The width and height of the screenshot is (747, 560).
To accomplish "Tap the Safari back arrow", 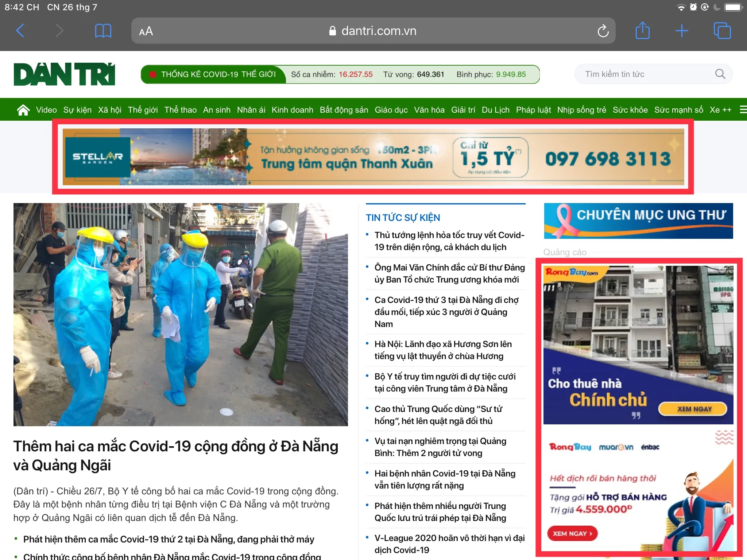I will click(x=20, y=31).
